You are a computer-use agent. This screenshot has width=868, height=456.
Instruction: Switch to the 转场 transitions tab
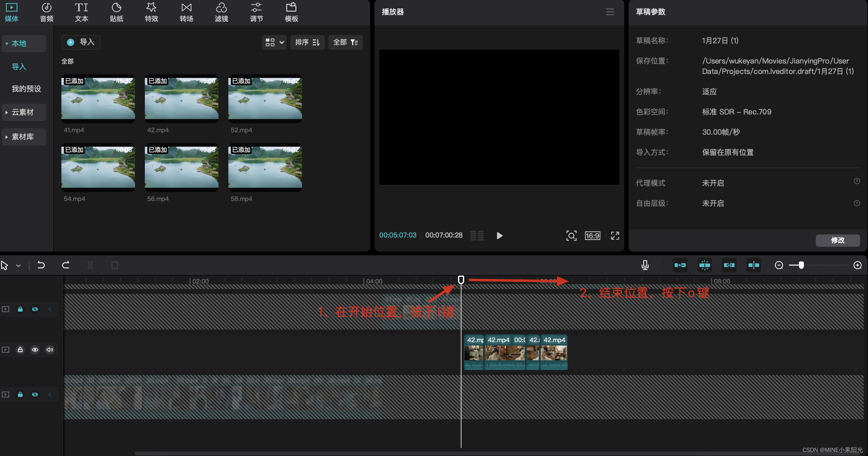(x=186, y=12)
